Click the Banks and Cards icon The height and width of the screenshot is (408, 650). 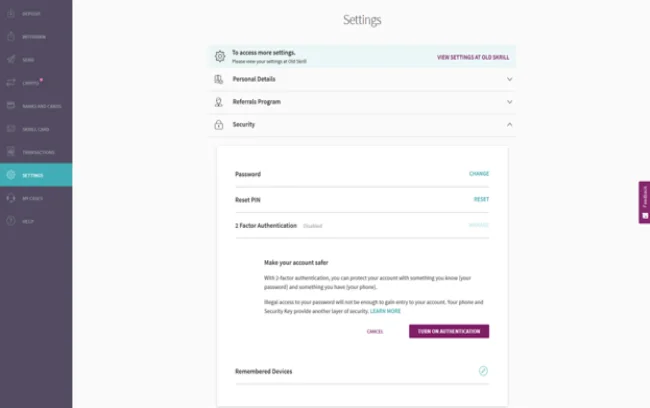pos(11,106)
